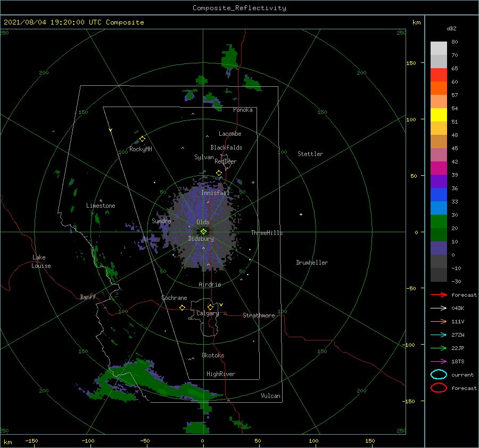The width and height of the screenshot is (479, 448).
Task: Click the Okotoks town label
Action: [x=213, y=355]
